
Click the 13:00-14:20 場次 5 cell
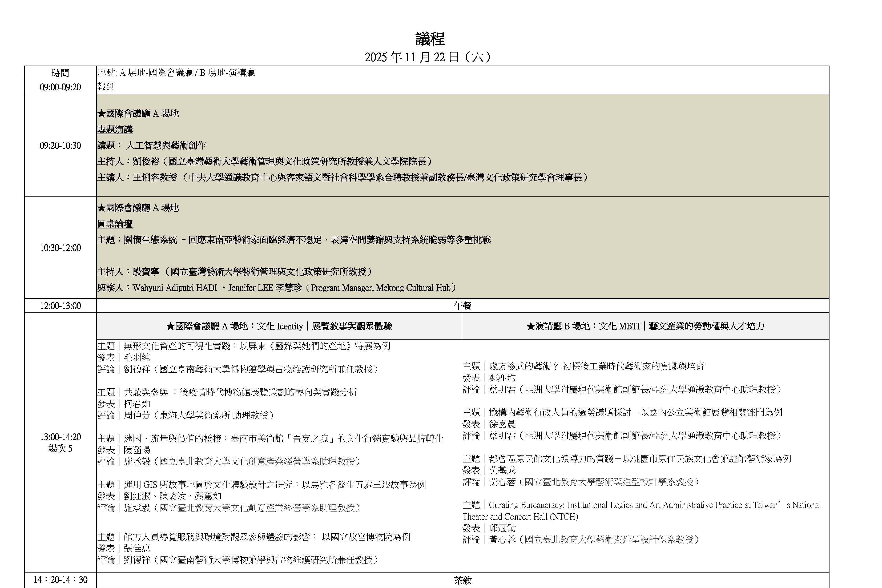[x=61, y=442]
